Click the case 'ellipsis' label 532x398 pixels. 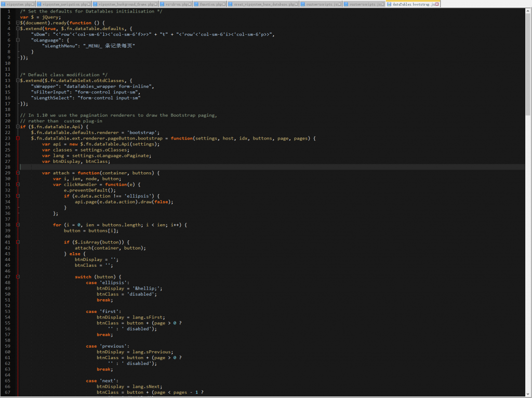coord(108,282)
